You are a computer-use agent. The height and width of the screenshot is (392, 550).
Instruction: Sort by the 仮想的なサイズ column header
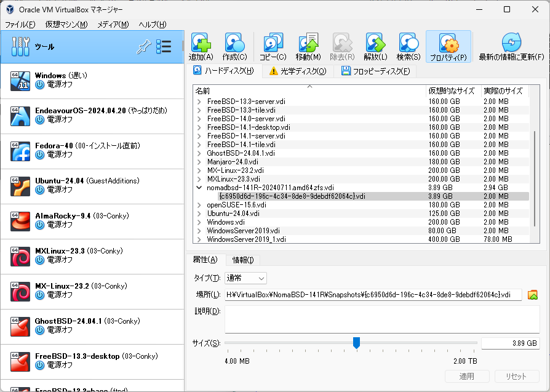click(453, 91)
